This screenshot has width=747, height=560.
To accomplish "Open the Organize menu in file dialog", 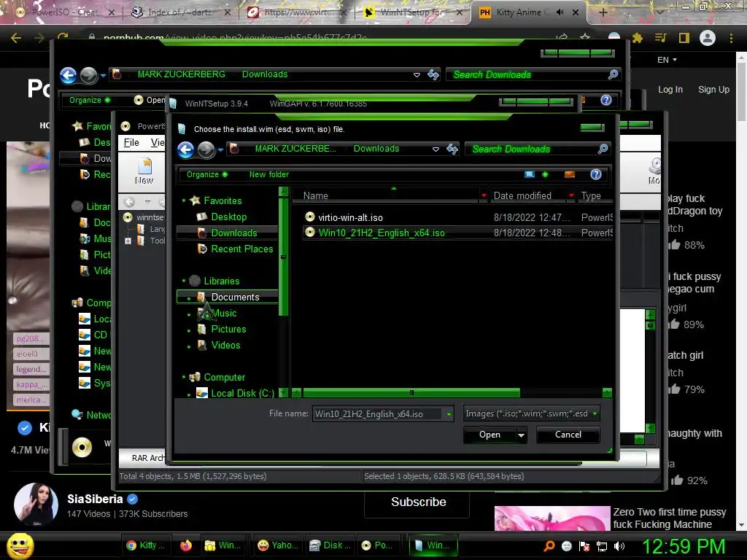I will (207, 174).
